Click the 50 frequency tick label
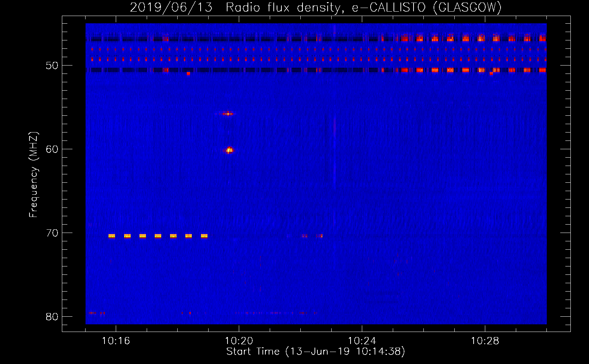The height and width of the screenshot is (364, 589). click(52, 66)
